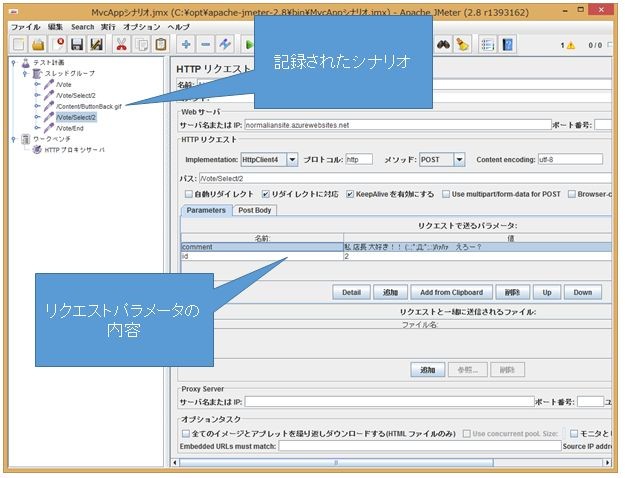Enable 全てのイメージとアプレット download checkbox
Viewport: 625px width, 478px height.
pos(186,433)
